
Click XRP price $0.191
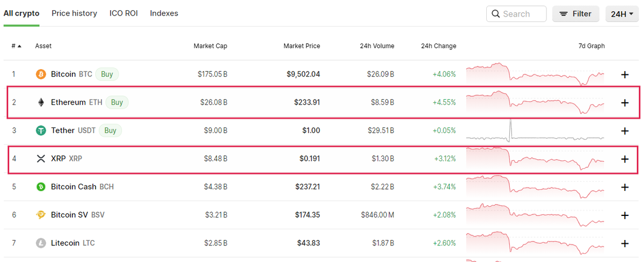(310, 159)
